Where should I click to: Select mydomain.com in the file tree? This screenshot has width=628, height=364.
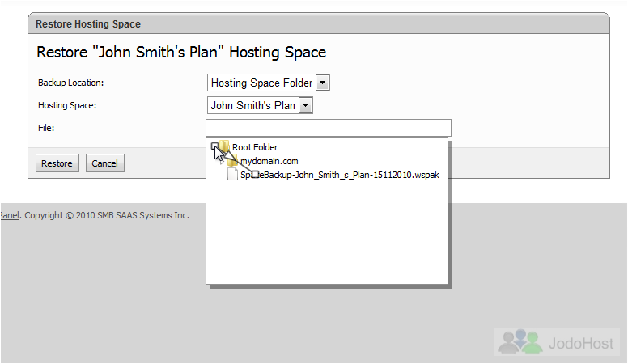(269, 161)
